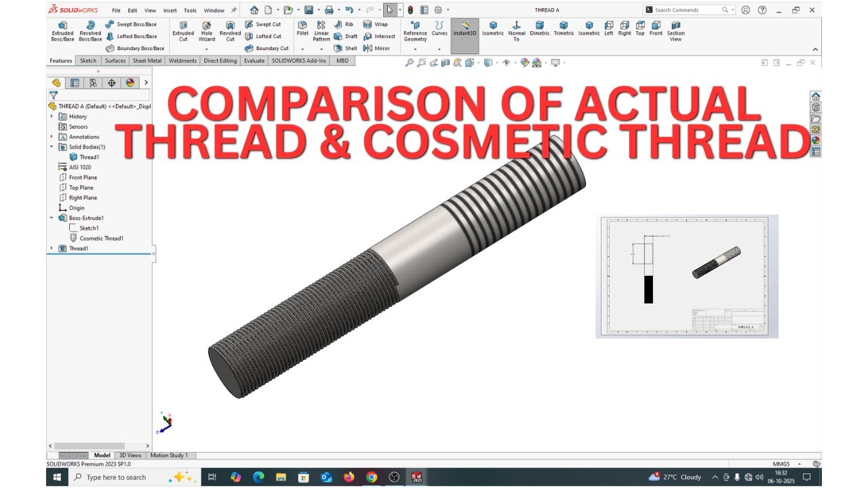Viewport: 868px width, 488px height.
Task: Open the ConfigurationManager panel tab
Action: tap(93, 83)
